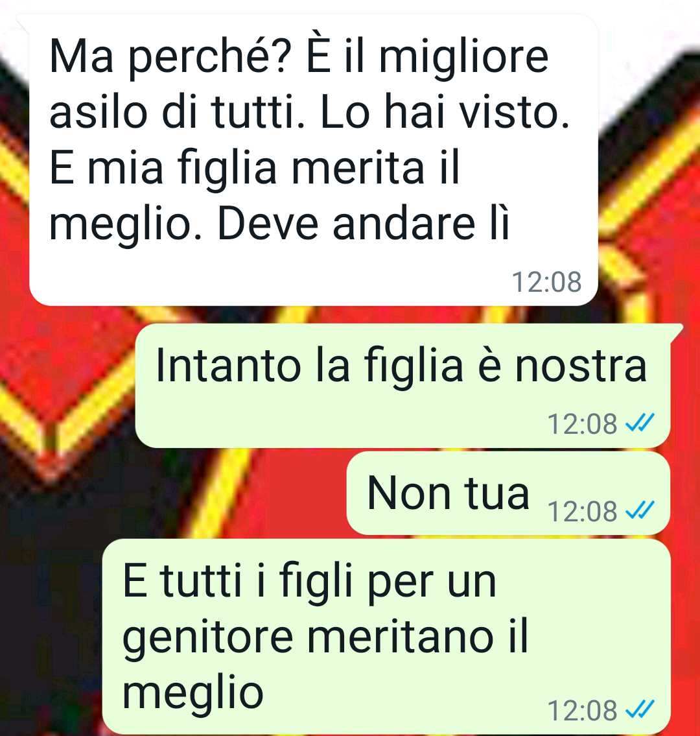Click read-receipt ticks on 'Intanto la figlia' message
700x736 pixels.
pyautogui.click(x=640, y=424)
